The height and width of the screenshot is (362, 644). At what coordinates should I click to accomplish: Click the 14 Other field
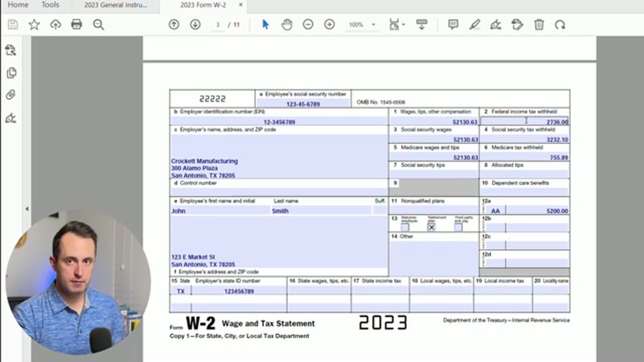pos(434,257)
